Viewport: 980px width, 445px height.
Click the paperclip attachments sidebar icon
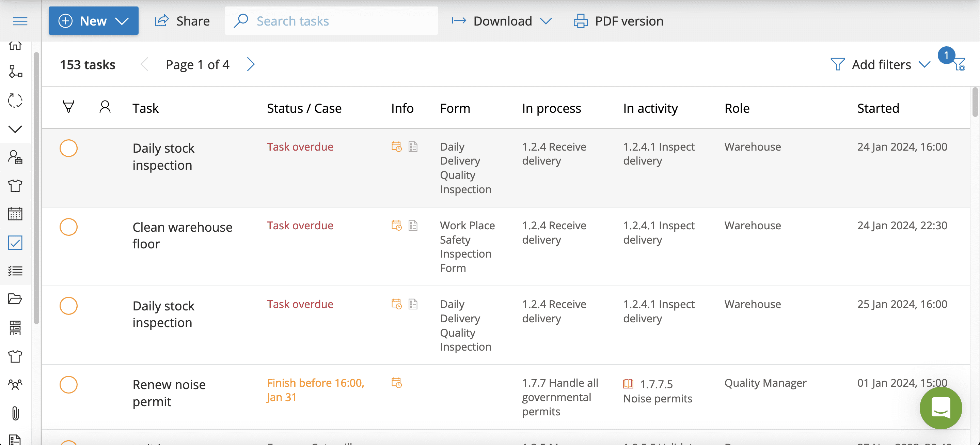(x=15, y=413)
